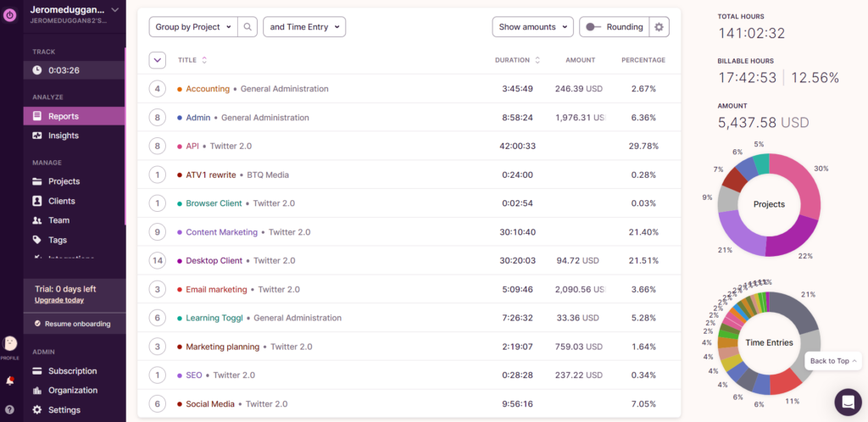Open Projects in the Manage section

coord(64,181)
